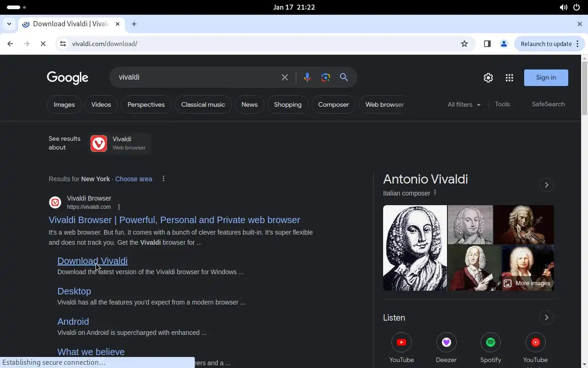The image size is (588, 368).
Task: Open the grey sketch portrait thumbnail
Action: pos(470,224)
